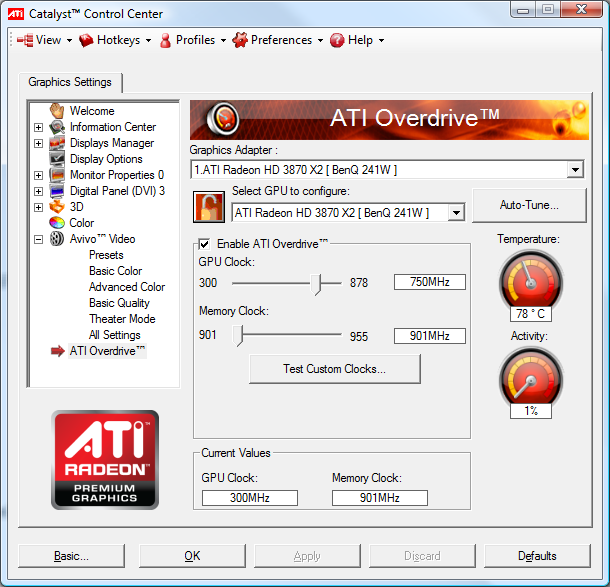Select Theater Mode in the tree
The width and height of the screenshot is (610, 587).
122,319
